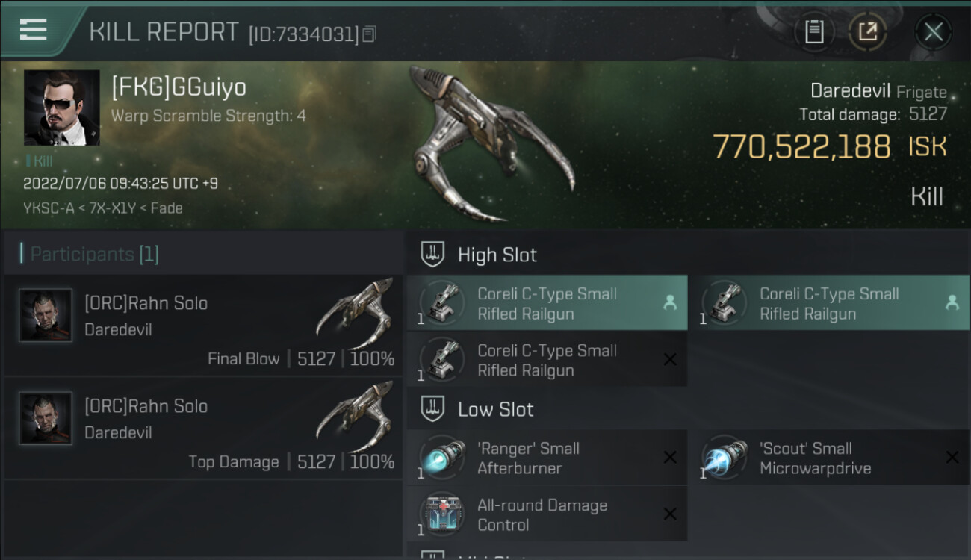Image resolution: width=971 pixels, height=560 pixels.
Task: Open Rahn Solo's Final Blow entry
Action: [203, 326]
